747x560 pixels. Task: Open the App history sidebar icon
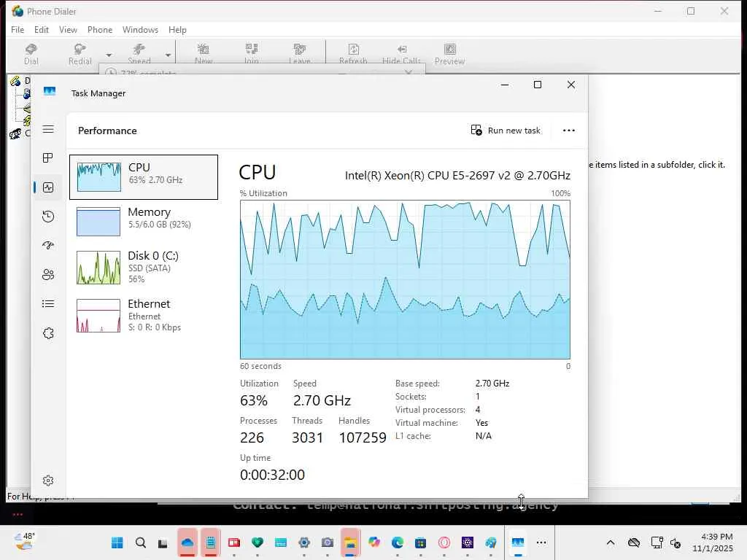(x=48, y=217)
